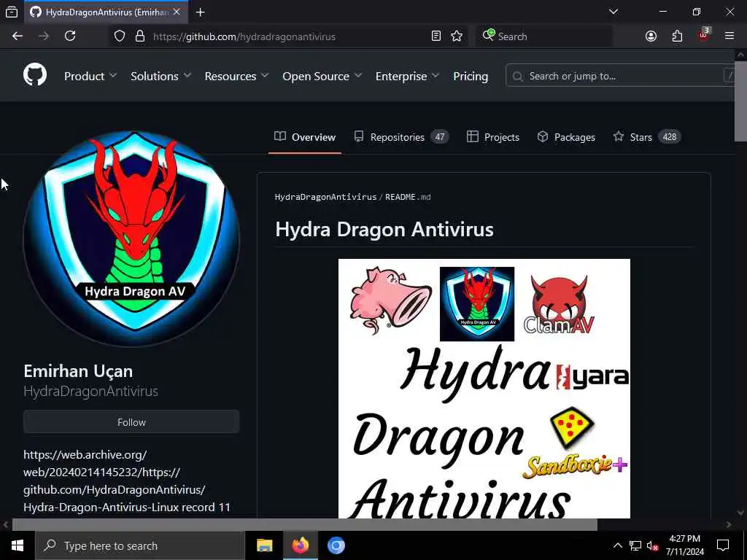
Task: Click the HydraDragonAntivirus username text
Action: pos(90,391)
